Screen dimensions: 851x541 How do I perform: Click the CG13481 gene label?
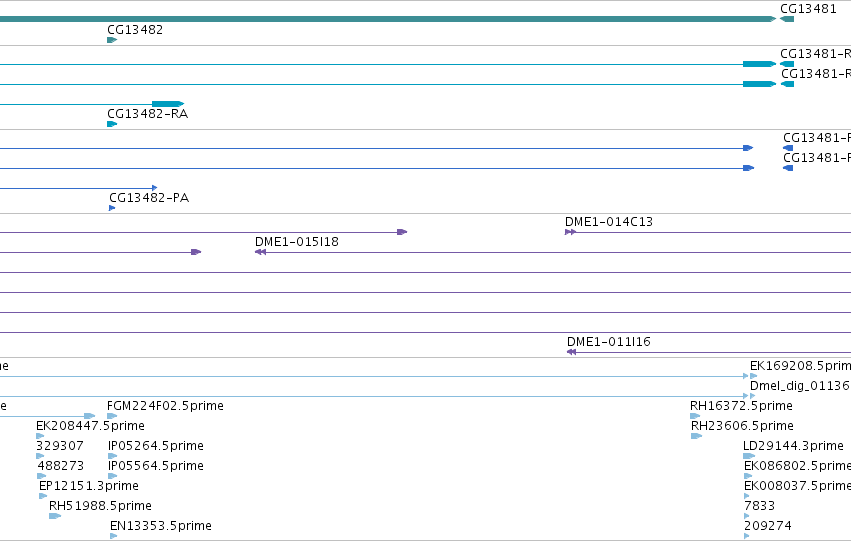(808, 9)
